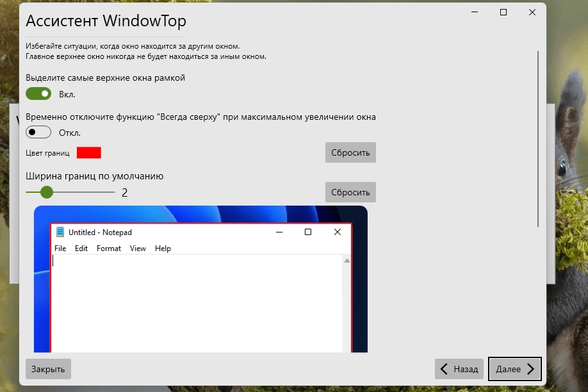Click the 'Откл.' toggle status label
Image resolution: width=588 pixels, height=392 pixels.
[70, 133]
